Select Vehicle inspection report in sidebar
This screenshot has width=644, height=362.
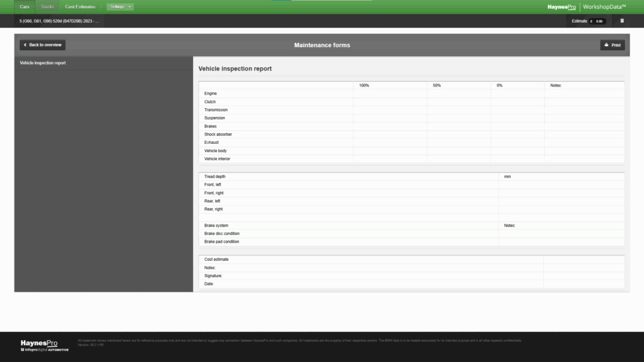coord(43,63)
